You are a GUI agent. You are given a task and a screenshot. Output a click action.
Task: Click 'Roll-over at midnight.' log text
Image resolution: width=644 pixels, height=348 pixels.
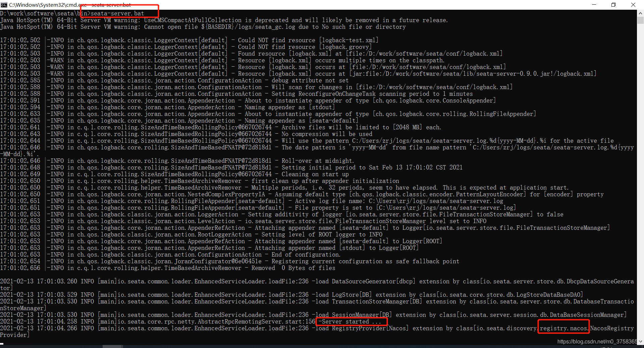point(318,161)
